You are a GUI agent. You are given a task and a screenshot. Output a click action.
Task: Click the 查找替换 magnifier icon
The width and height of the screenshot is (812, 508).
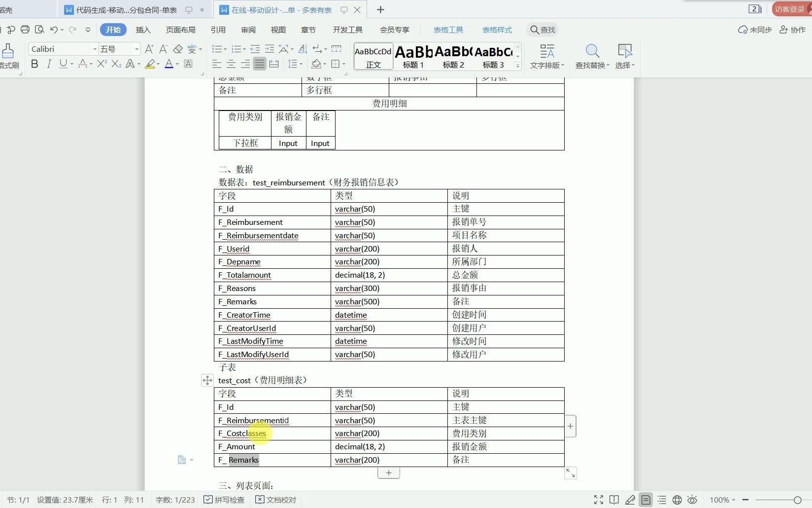592,51
